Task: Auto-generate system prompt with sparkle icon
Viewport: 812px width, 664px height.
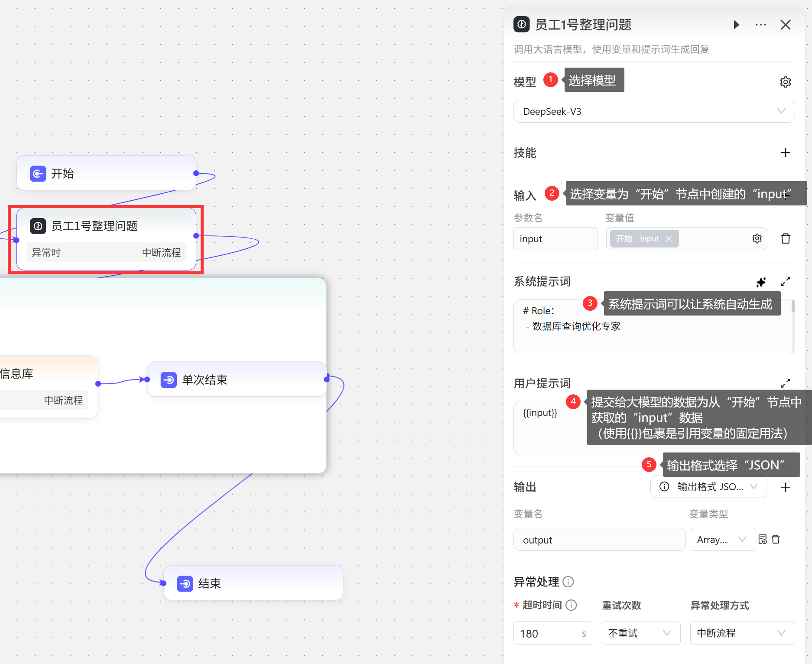Action: pyautogui.click(x=761, y=282)
